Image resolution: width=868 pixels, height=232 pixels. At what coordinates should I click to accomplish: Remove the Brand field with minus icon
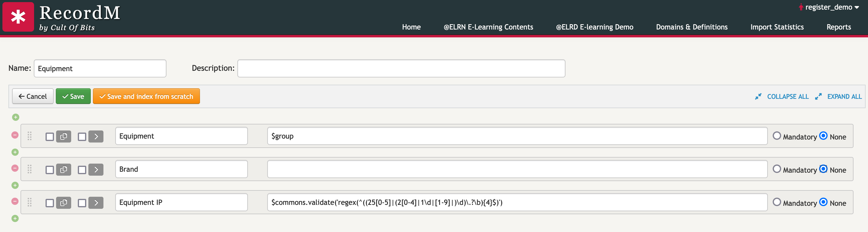pos(15,168)
